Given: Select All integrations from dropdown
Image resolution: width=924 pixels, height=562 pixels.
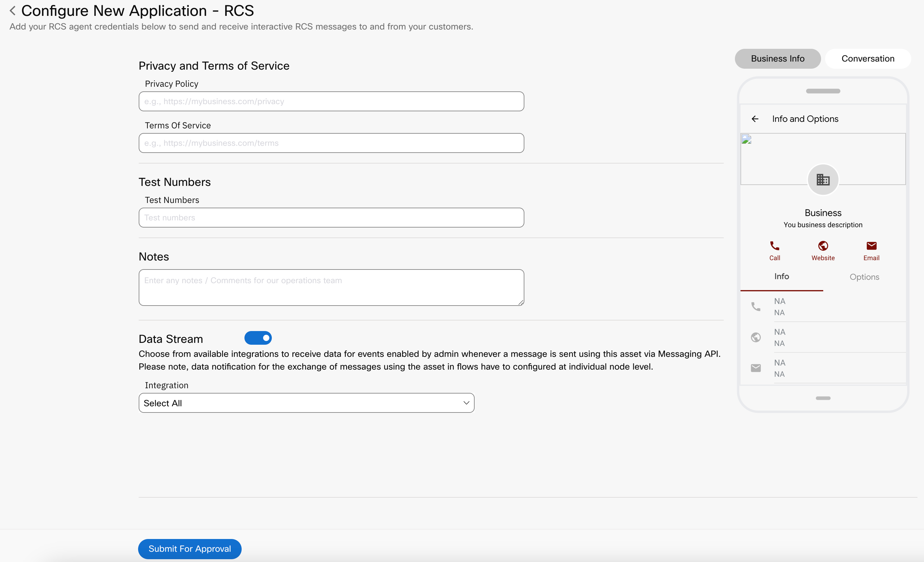Looking at the screenshot, I should coord(306,402).
